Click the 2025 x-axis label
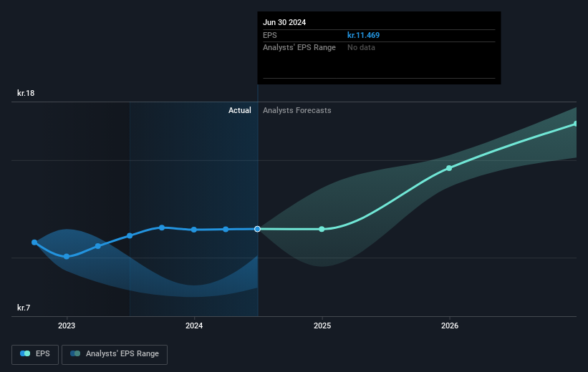 pos(322,325)
